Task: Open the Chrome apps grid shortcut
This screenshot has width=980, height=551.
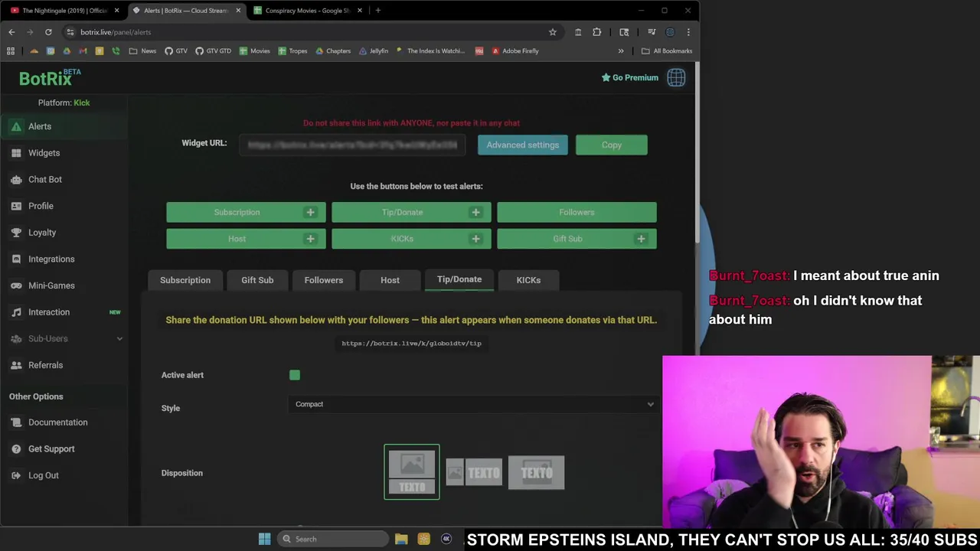Action: [x=11, y=51]
